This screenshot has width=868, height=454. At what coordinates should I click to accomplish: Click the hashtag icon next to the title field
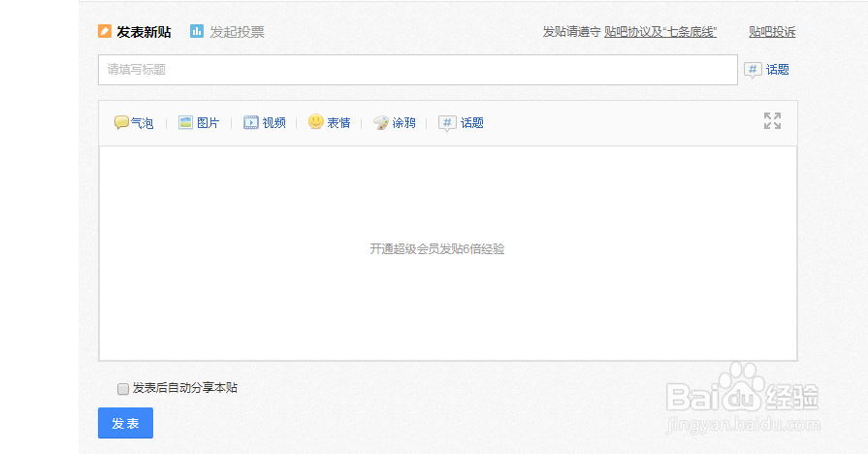[x=753, y=70]
